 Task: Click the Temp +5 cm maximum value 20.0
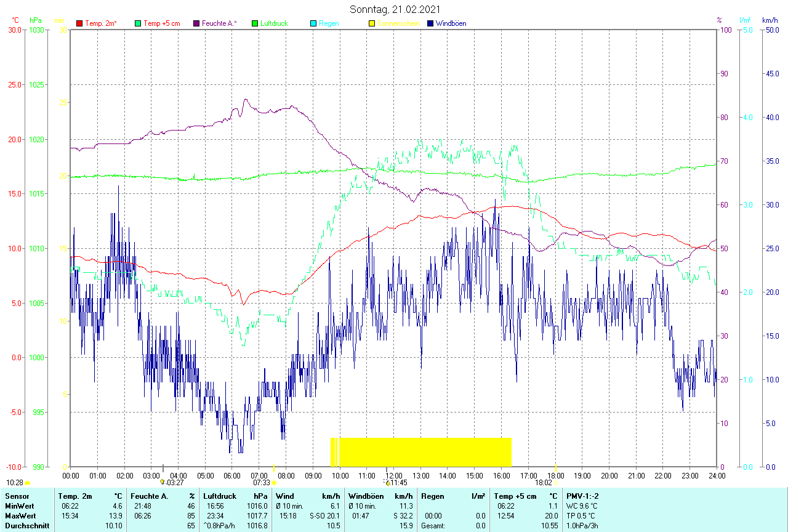coord(550,516)
